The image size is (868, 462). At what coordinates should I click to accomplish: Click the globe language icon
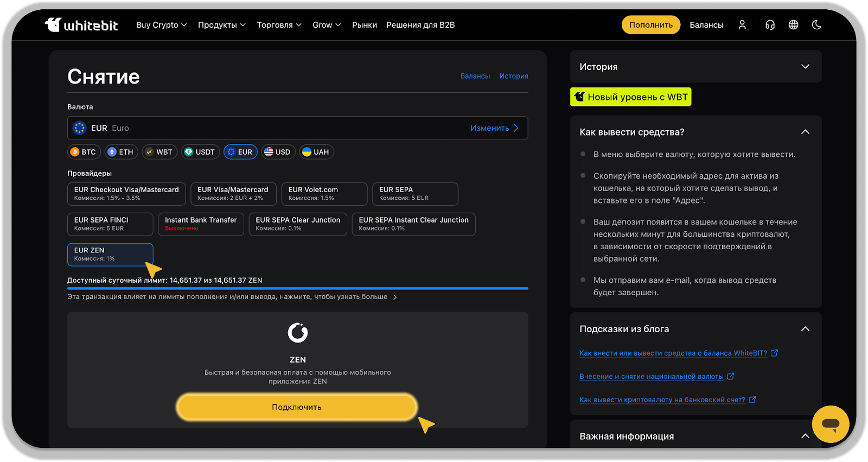pyautogui.click(x=793, y=25)
